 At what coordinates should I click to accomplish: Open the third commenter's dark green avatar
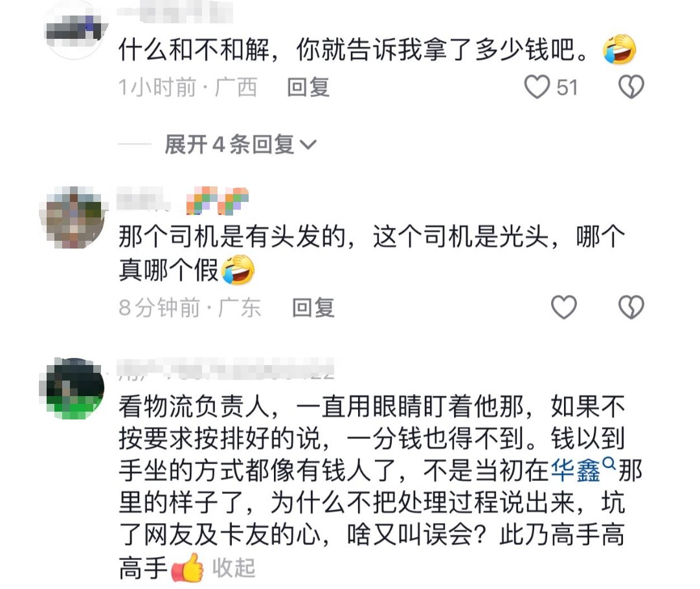(74, 388)
